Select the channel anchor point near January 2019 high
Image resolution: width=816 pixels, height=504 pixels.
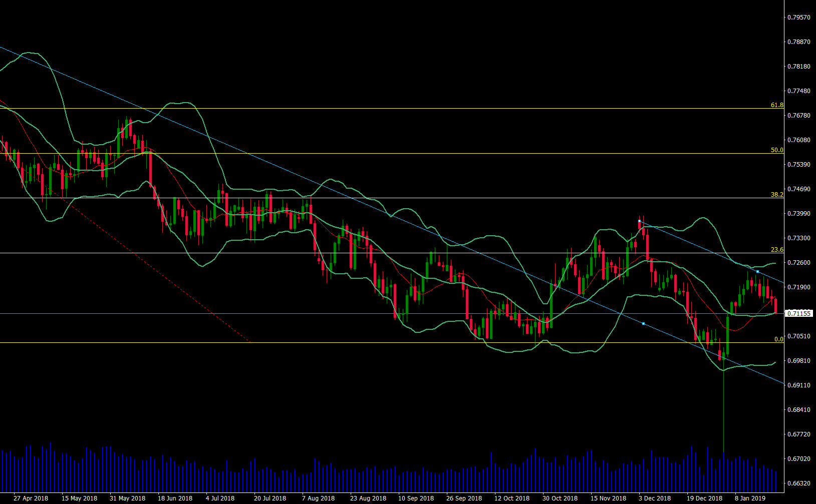pyautogui.click(x=757, y=271)
